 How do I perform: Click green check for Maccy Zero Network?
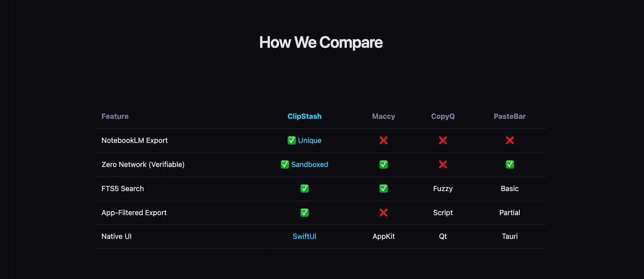[x=383, y=165]
